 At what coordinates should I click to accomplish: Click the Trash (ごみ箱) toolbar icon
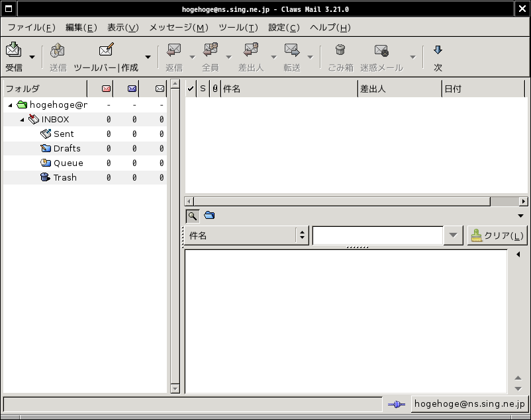340,50
